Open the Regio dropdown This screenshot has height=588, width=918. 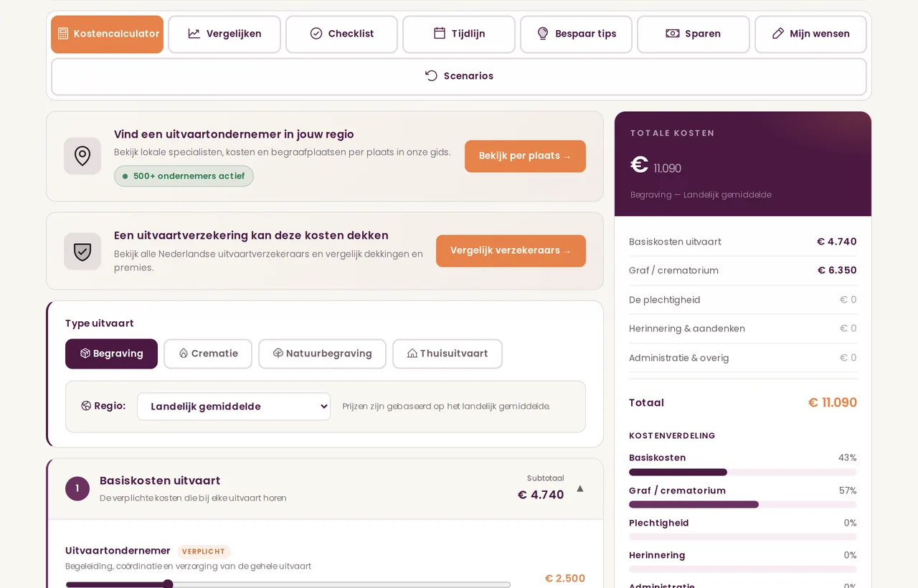[234, 407]
